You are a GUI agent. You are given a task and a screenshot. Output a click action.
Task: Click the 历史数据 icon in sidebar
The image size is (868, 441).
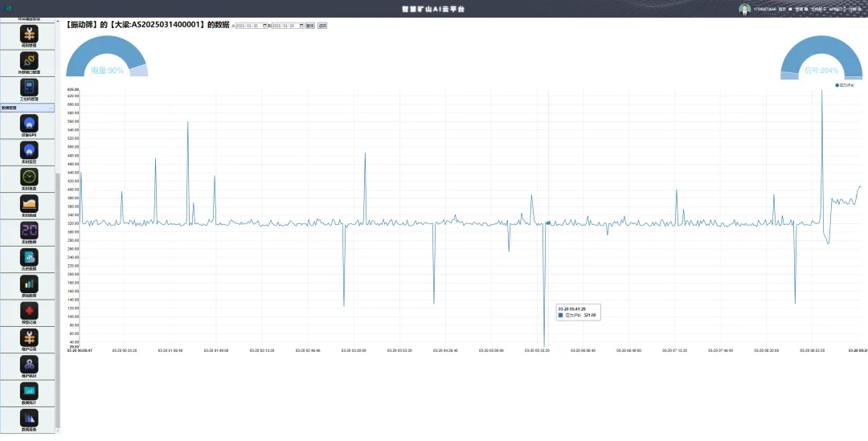(29, 257)
